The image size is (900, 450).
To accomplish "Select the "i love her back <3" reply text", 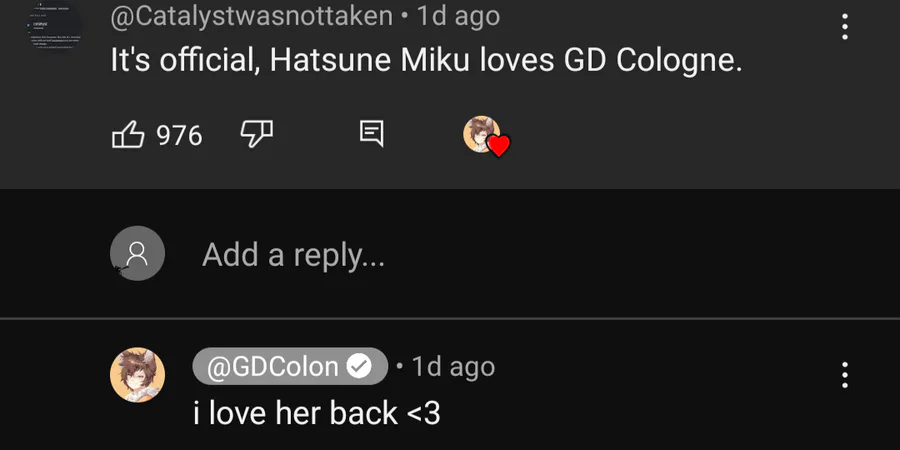I will coord(317,413).
